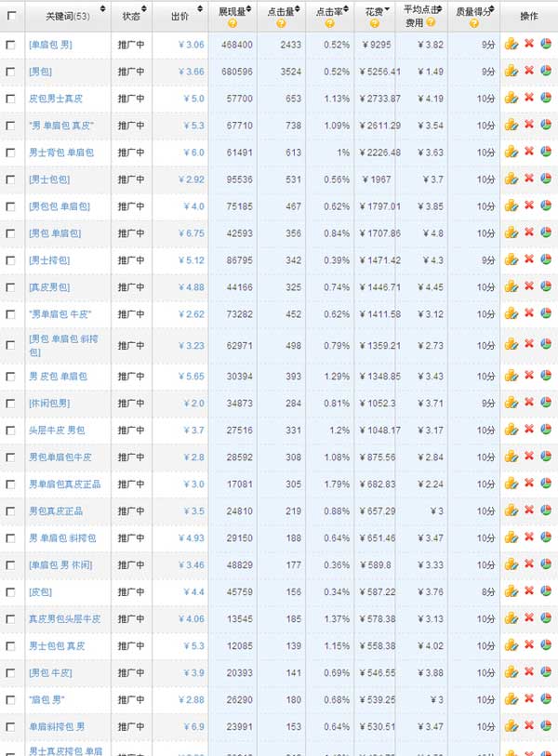This screenshot has height=756, width=558.
Task: Click bid price ¥6.75 for [男包 单肩包]
Action: pyautogui.click(x=192, y=233)
